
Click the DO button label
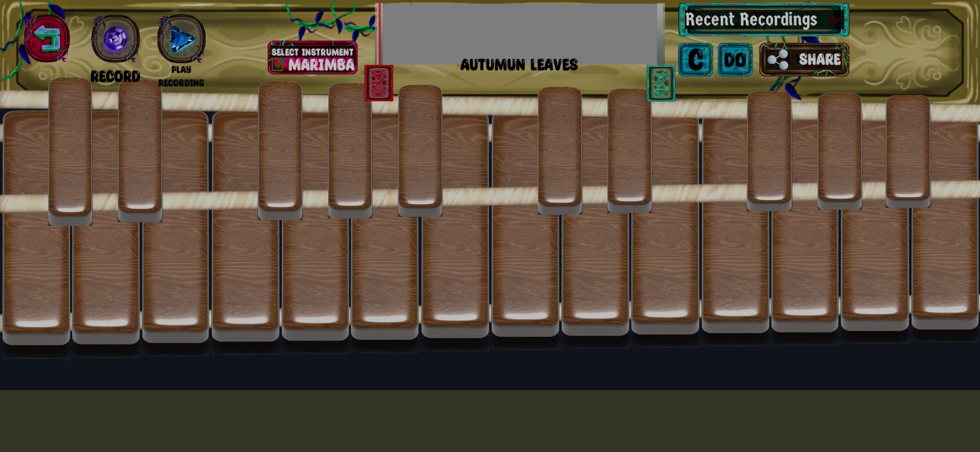coord(733,59)
